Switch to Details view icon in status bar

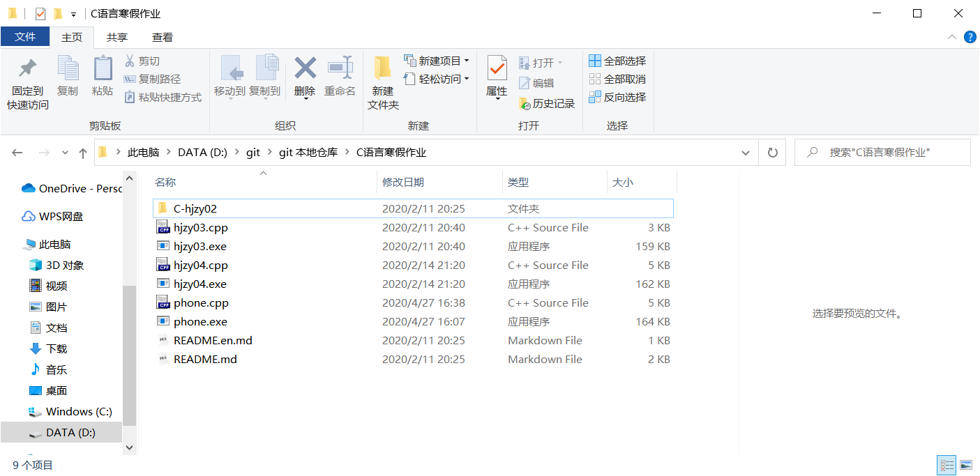pos(947,465)
